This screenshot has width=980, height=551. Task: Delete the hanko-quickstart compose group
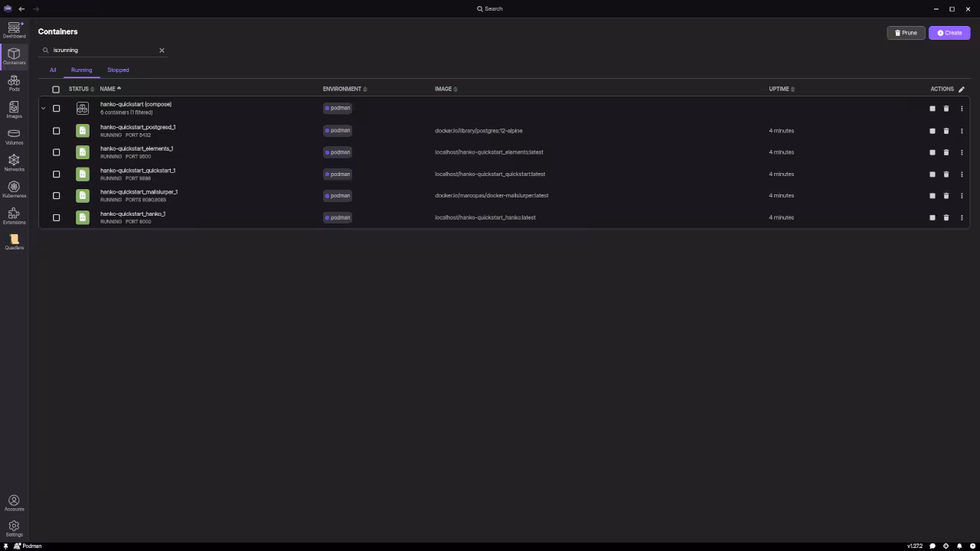tap(946, 109)
